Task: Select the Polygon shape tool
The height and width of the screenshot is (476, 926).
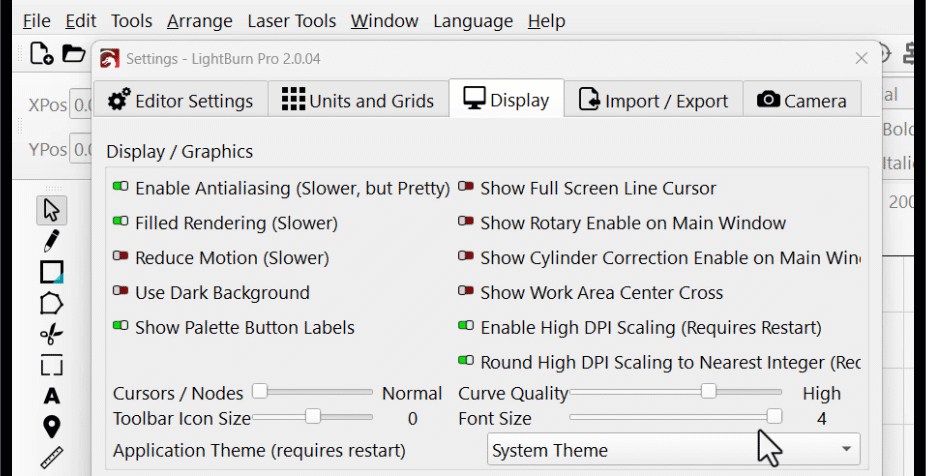Action: point(52,303)
